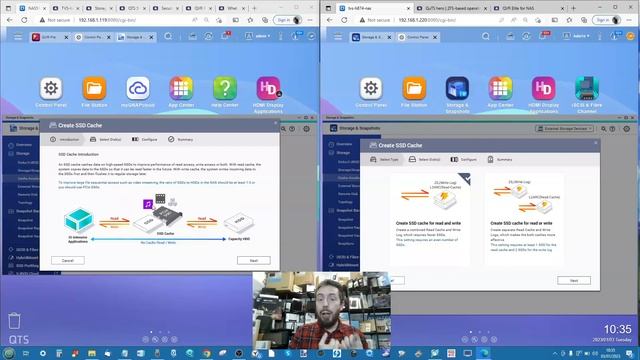
Task: Click the search icon in left QTS toolbar
Action: [168, 36]
